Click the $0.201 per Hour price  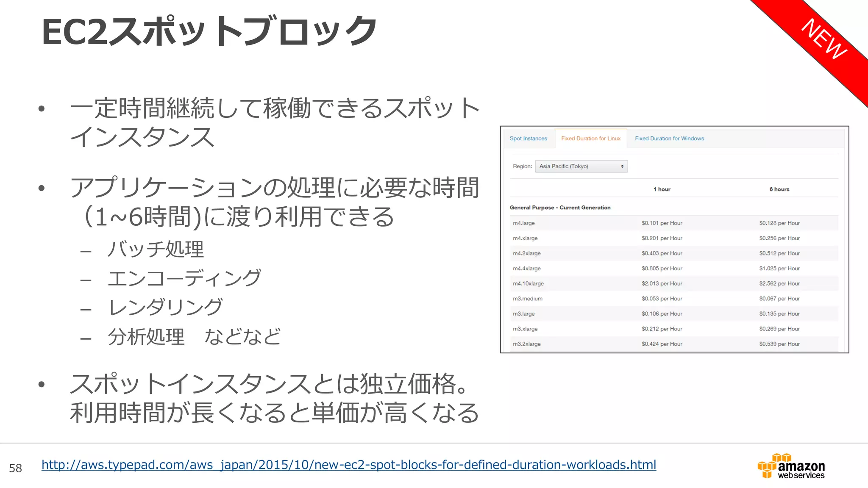tap(662, 238)
